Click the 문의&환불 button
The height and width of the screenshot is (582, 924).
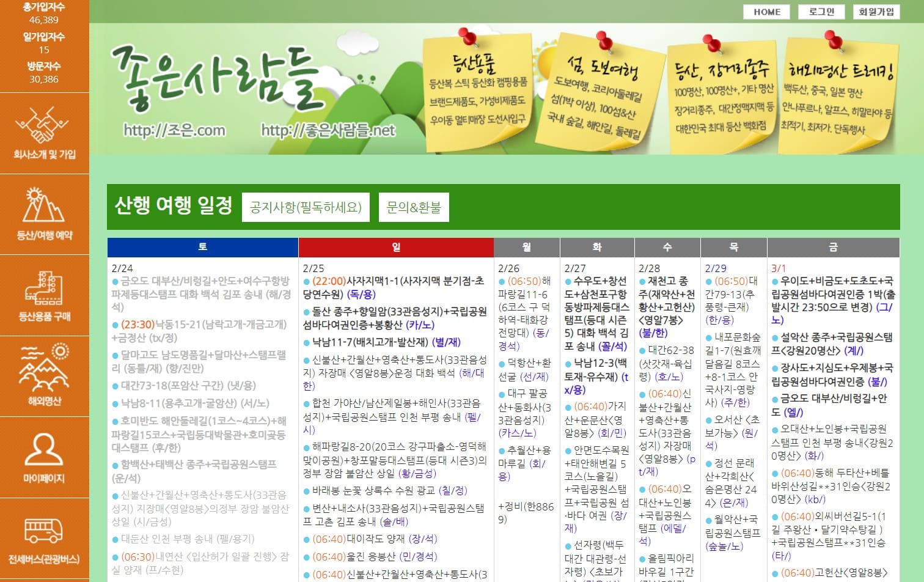[414, 207]
